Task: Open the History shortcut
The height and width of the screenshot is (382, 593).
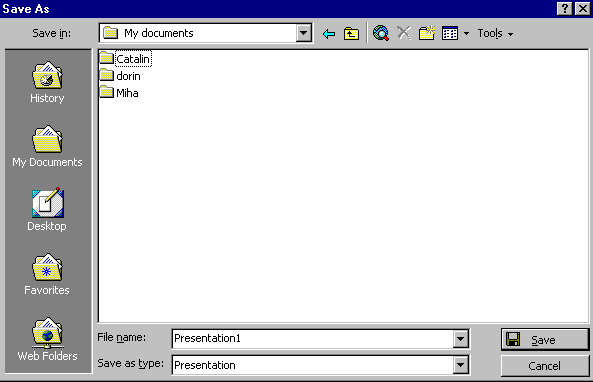Action: click(x=47, y=82)
